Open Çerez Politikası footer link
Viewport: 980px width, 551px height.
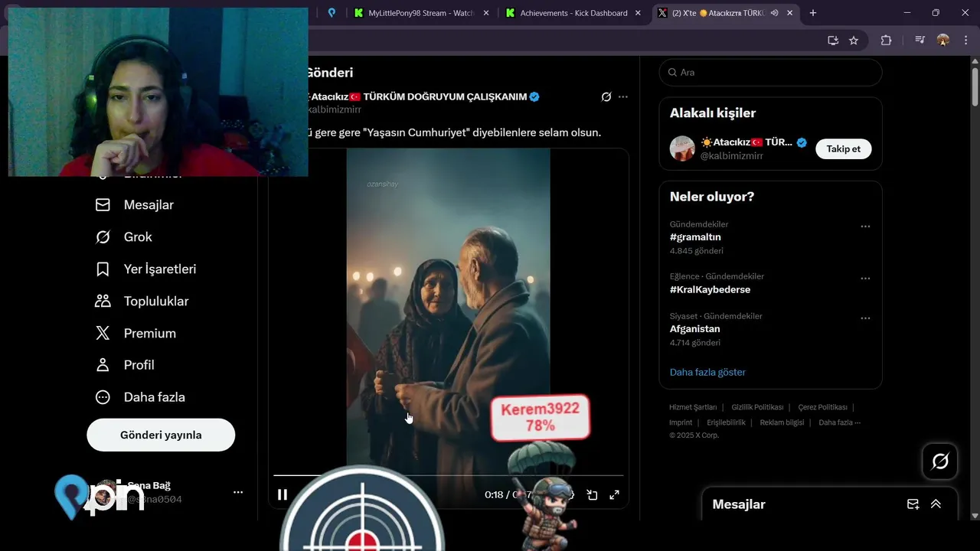[x=822, y=407]
